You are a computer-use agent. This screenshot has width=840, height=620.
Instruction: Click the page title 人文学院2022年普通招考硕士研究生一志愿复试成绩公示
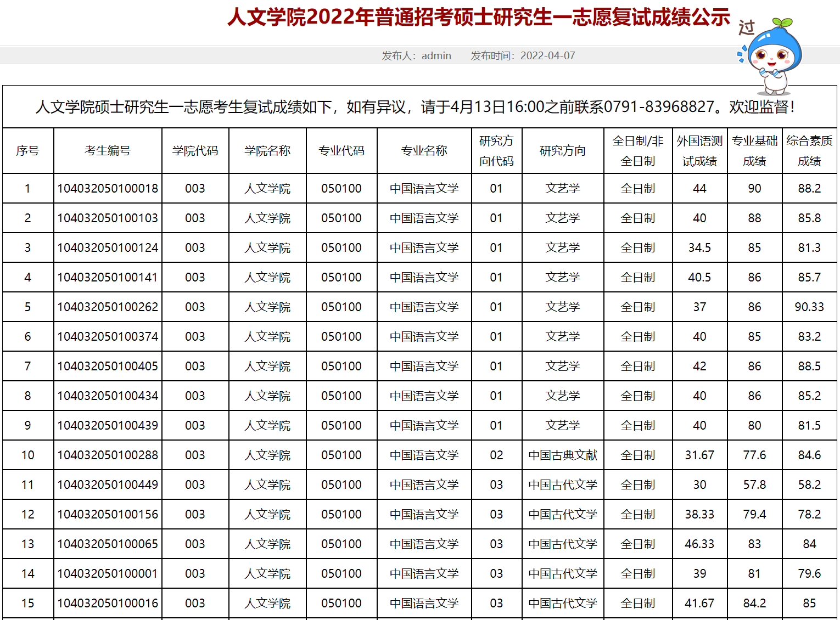pos(479,17)
